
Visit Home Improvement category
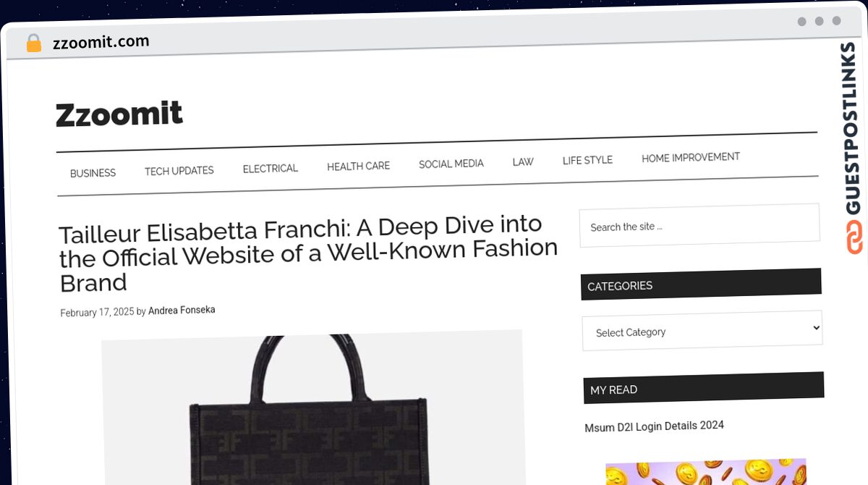[690, 158]
